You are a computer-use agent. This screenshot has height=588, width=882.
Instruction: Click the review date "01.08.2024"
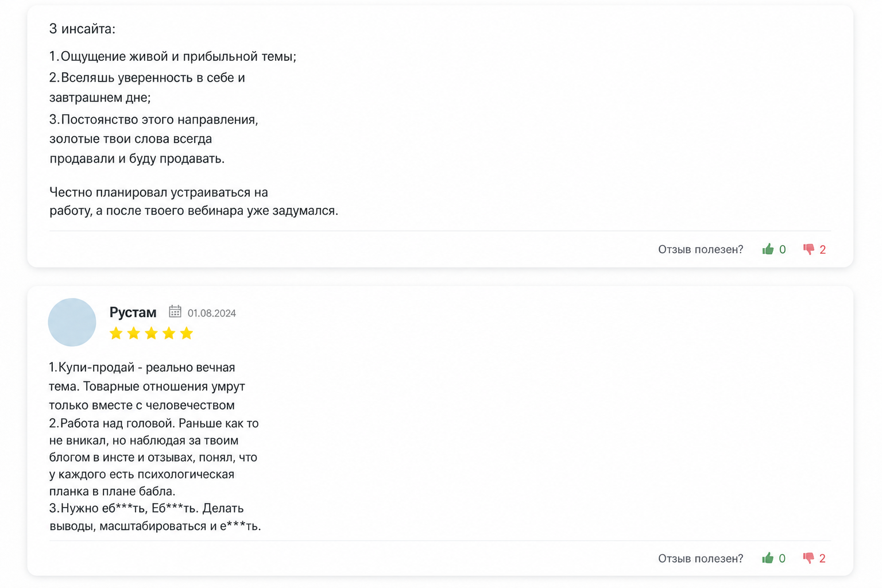coord(212,313)
